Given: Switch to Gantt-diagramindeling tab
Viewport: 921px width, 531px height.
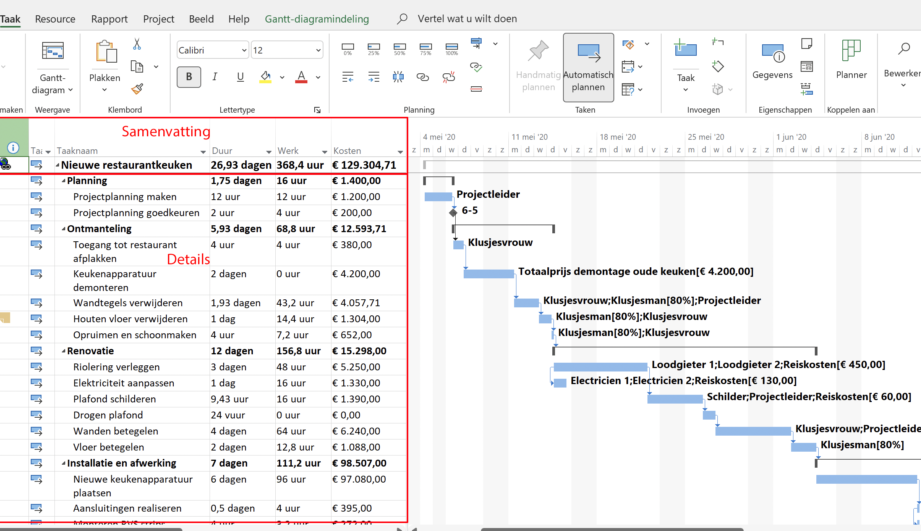Looking at the screenshot, I should pyautogui.click(x=317, y=19).
